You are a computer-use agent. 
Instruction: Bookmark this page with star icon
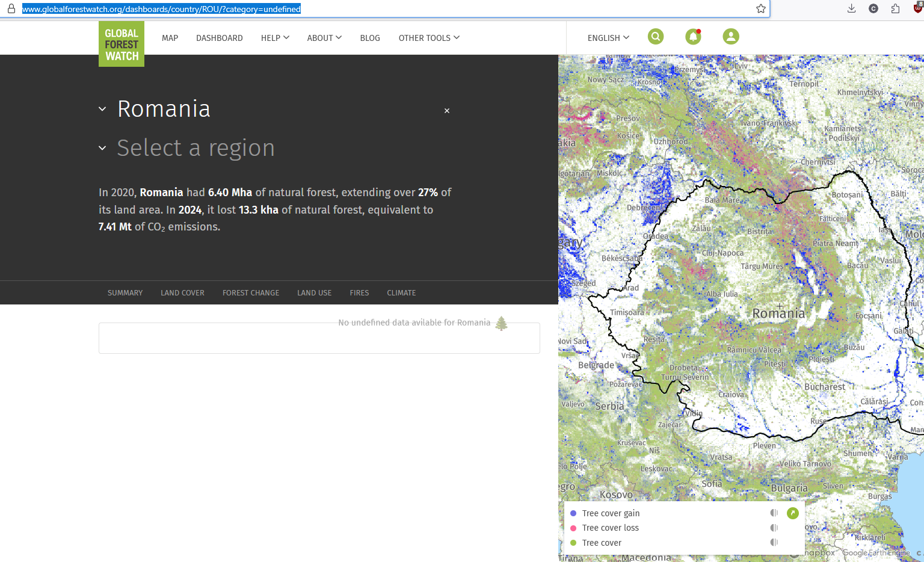(x=761, y=8)
